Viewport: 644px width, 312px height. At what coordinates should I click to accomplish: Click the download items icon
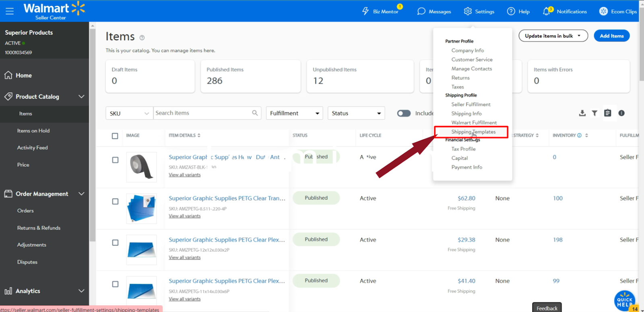tap(582, 113)
